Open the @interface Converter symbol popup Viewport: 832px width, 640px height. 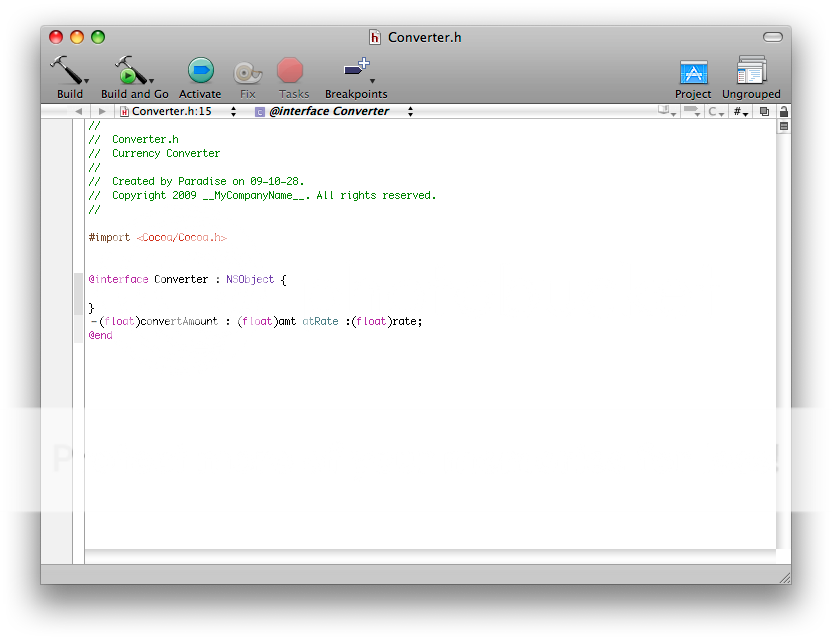coord(334,111)
